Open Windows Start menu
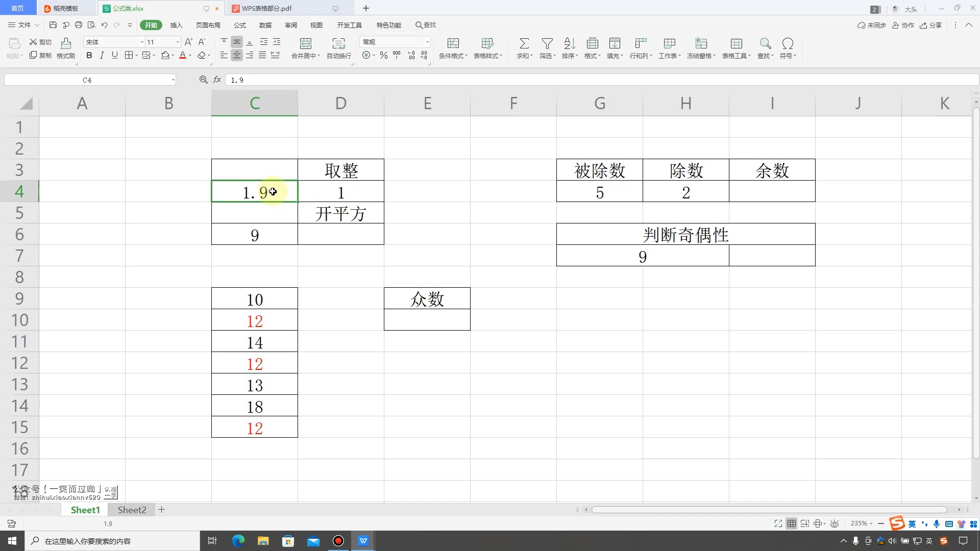The height and width of the screenshot is (551, 980). point(12,541)
